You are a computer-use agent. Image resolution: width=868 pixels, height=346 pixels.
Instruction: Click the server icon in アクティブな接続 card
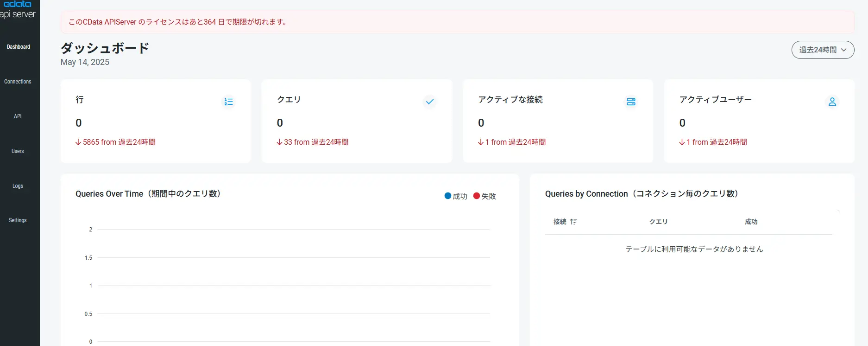631,102
